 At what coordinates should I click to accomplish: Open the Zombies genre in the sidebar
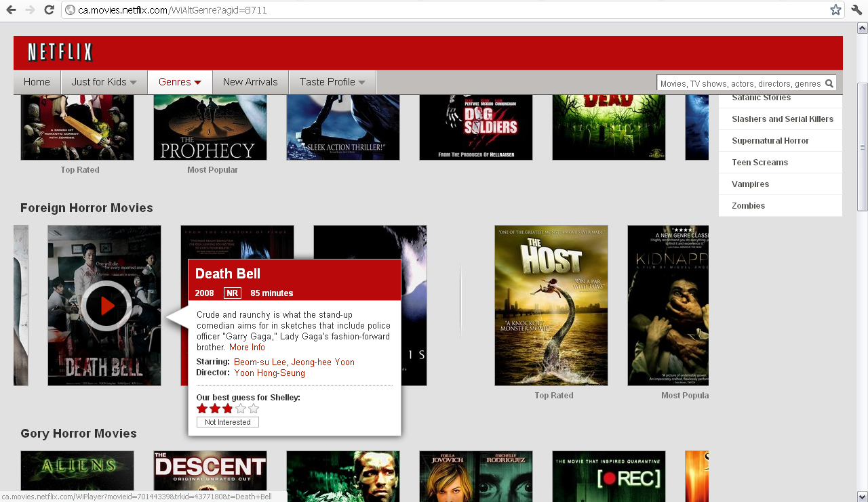748,205
